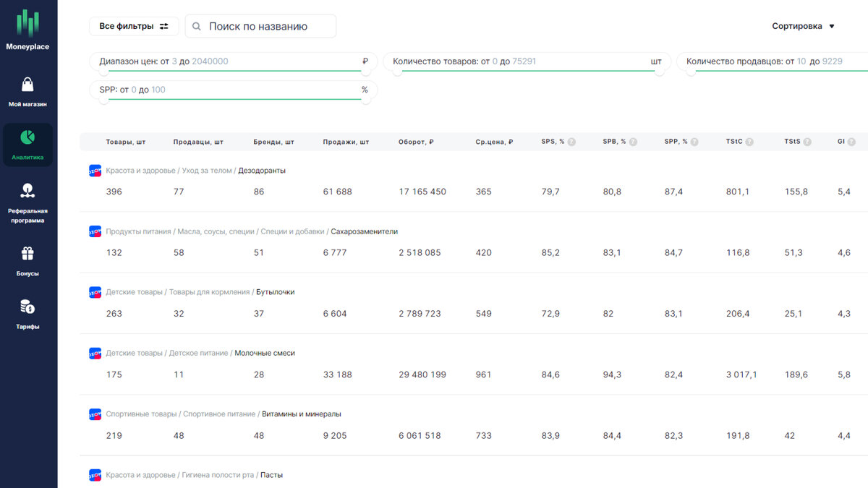Open the Бутылочки category link
The height and width of the screenshot is (488, 868).
276,292
